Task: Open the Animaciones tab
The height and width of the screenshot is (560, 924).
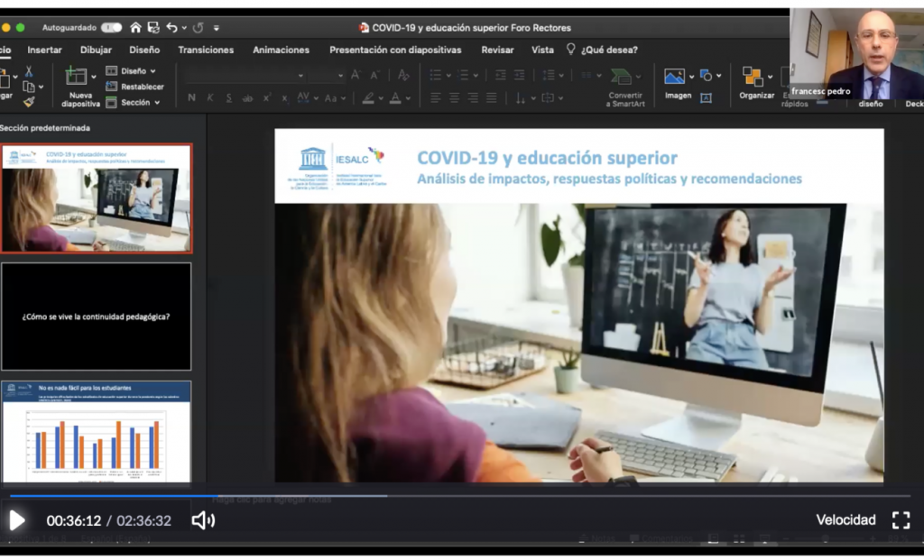Action: click(x=281, y=50)
